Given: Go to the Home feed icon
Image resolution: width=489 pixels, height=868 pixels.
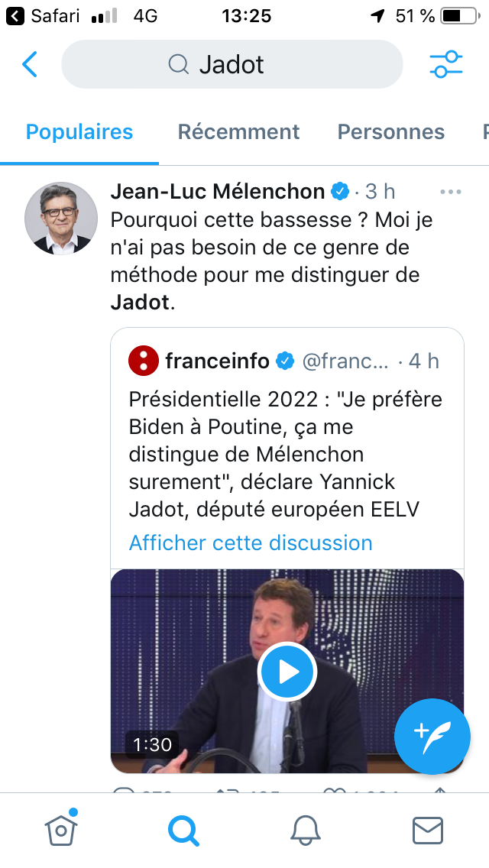Looking at the screenshot, I should tap(60, 829).
